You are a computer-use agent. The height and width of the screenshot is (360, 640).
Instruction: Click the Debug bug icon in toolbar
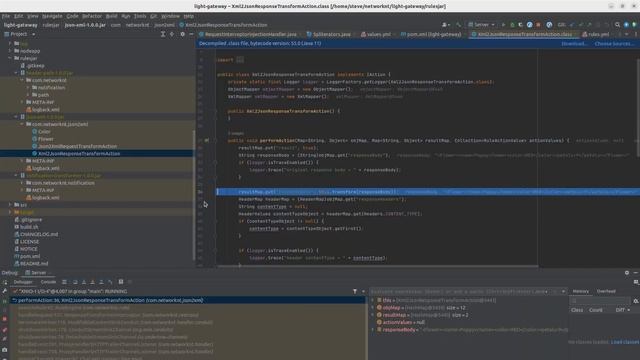pos(512,25)
